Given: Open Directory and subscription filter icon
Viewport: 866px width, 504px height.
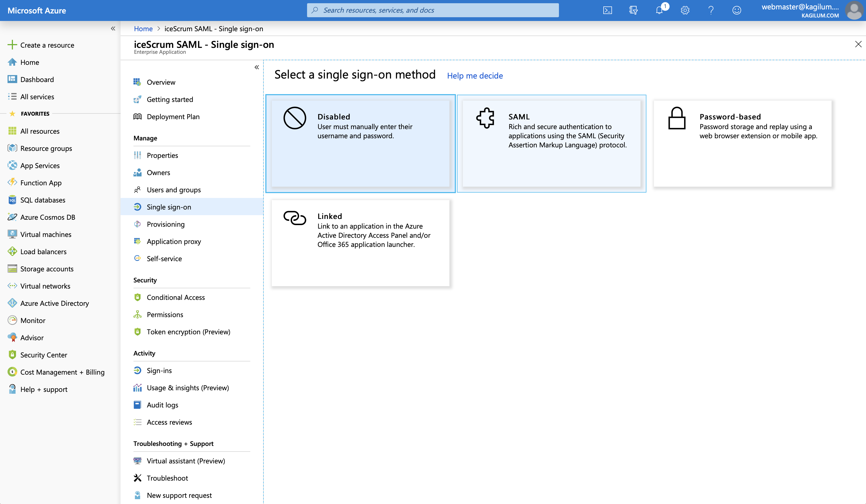Looking at the screenshot, I should (x=633, y=10).
